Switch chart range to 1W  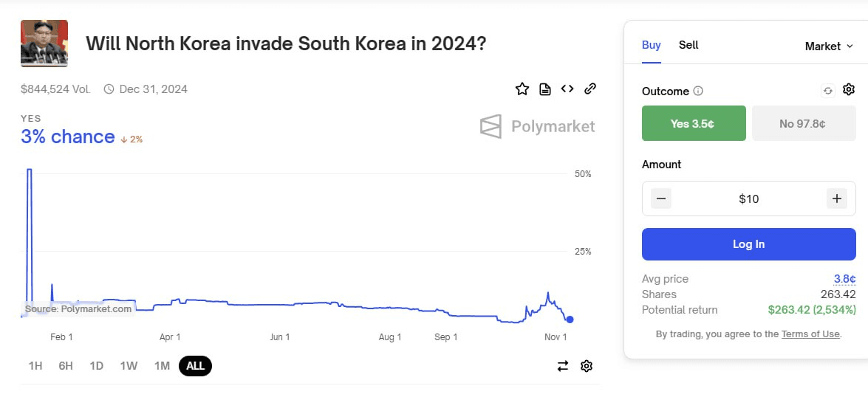tap(129, 366)
